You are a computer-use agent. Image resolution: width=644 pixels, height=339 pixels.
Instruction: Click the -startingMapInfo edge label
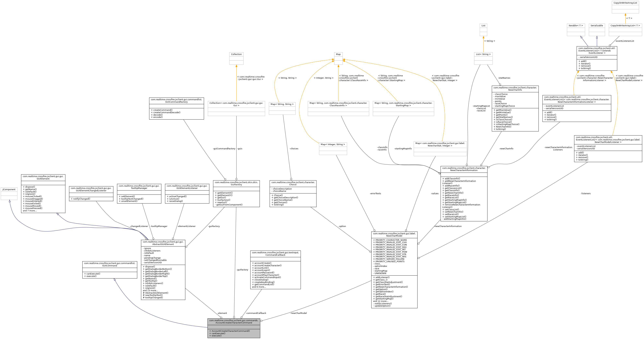pyautogui.click(x=403, y=149)
